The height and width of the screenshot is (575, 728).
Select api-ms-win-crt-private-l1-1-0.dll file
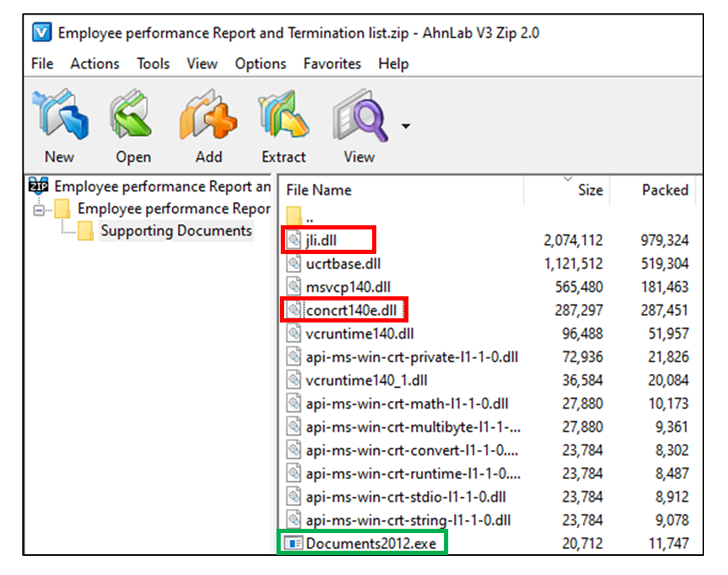point(412,357)
